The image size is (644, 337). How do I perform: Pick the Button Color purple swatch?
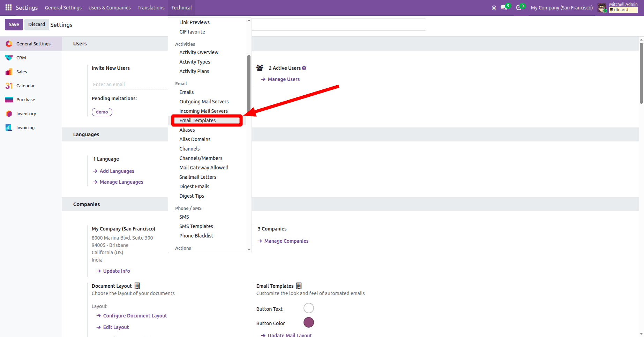click(309, 322)
